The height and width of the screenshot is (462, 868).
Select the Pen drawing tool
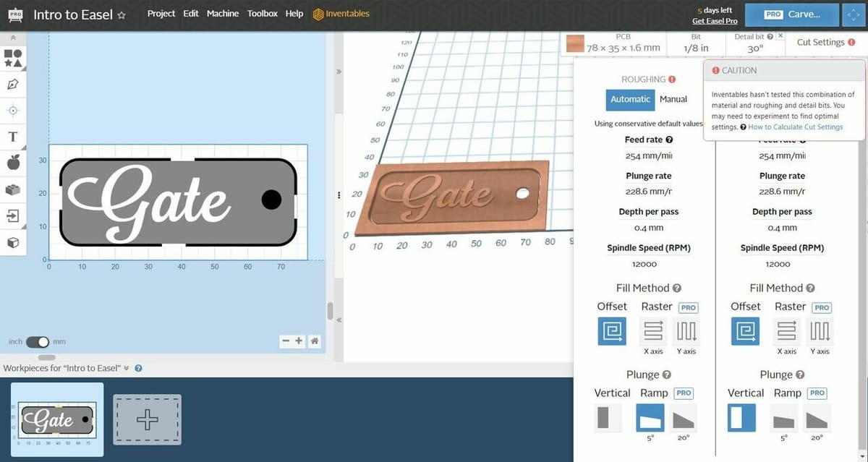click(x=13, y=84)
